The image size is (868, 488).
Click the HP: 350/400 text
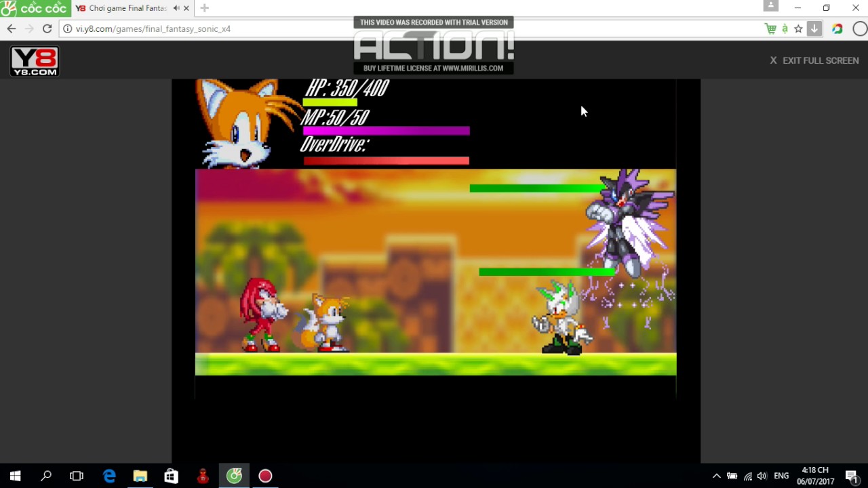coord(347,88)
